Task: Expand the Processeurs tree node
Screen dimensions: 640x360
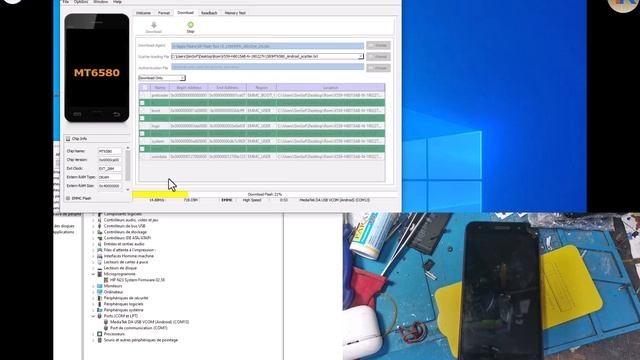Action: pyautogui.click(x=93, y=334)
